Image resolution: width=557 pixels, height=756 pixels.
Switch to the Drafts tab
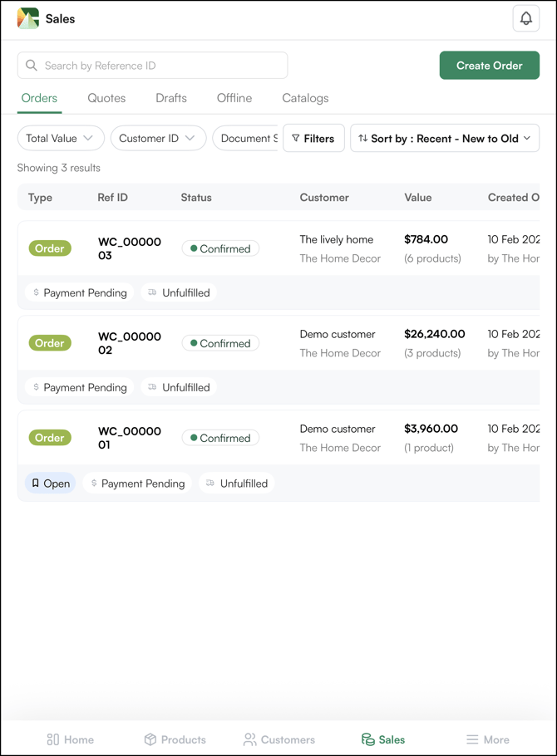(171, 98)
